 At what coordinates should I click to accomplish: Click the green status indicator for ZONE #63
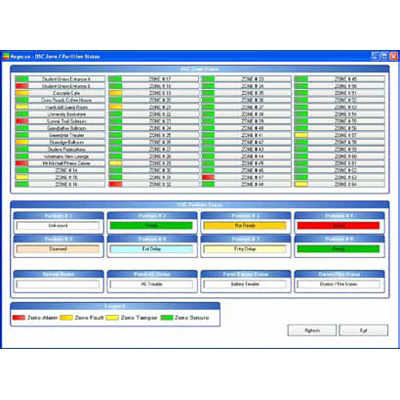click(301, 177)
